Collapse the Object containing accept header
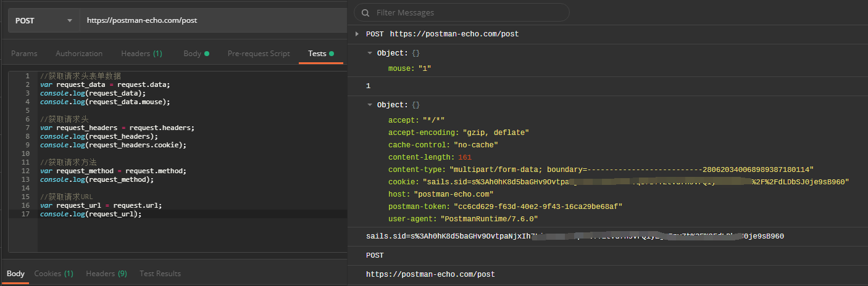868x286 pixels. [370, 105]
